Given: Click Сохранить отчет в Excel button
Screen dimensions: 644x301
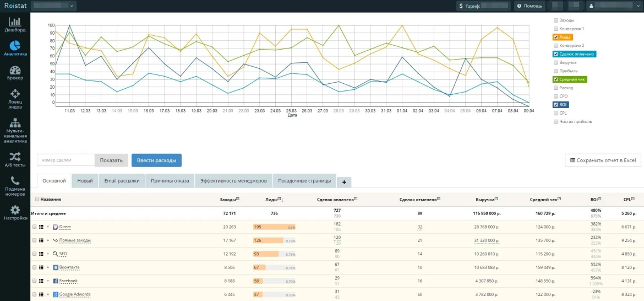Looking at the screenshot, I should (603, 160).
